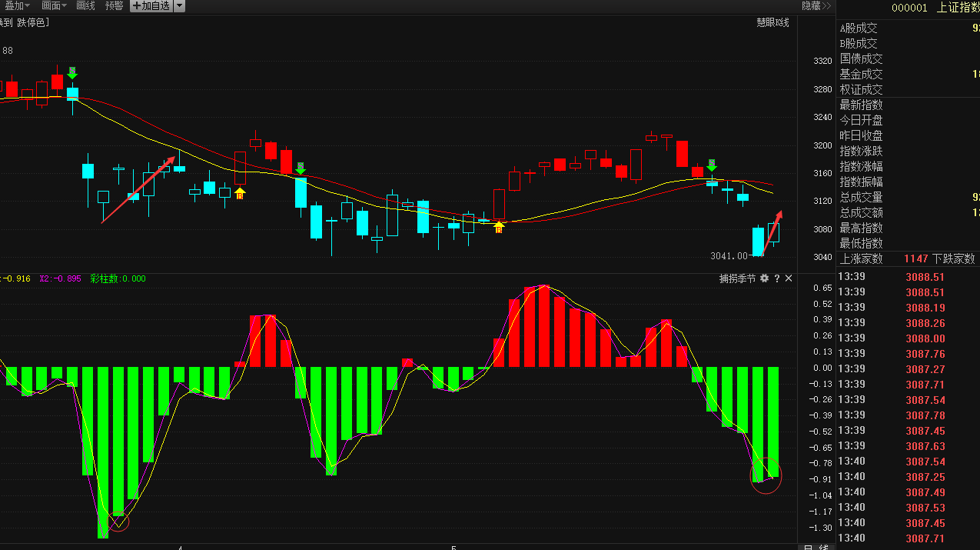Screen dimensions: 980x550
Task: Select tick price 3088.19
Action: [925, 308]
